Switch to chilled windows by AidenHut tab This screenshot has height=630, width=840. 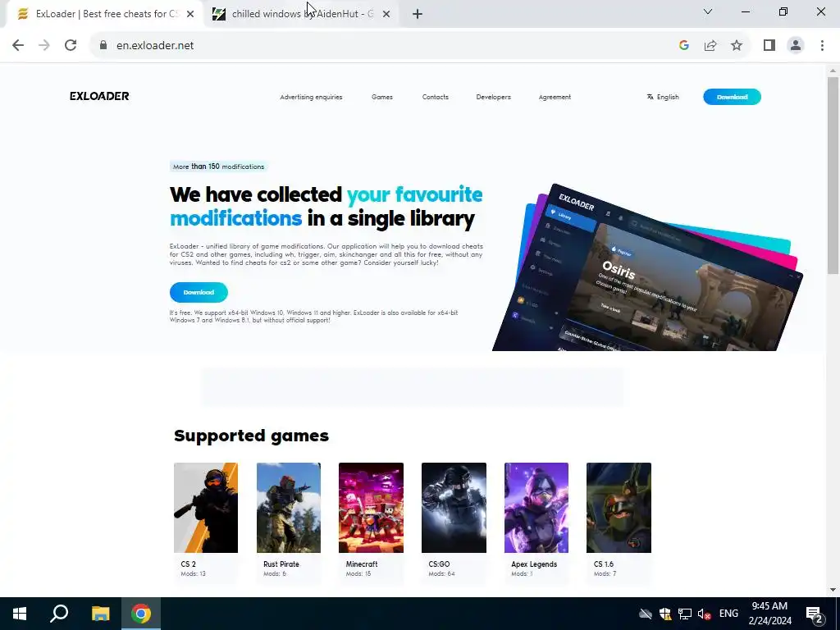(301, 15)
